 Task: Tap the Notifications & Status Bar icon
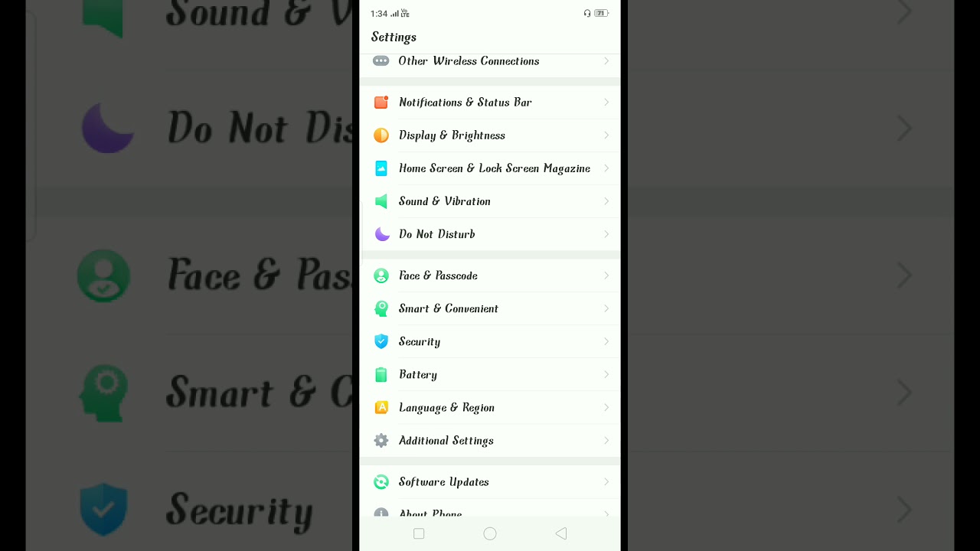381,102
